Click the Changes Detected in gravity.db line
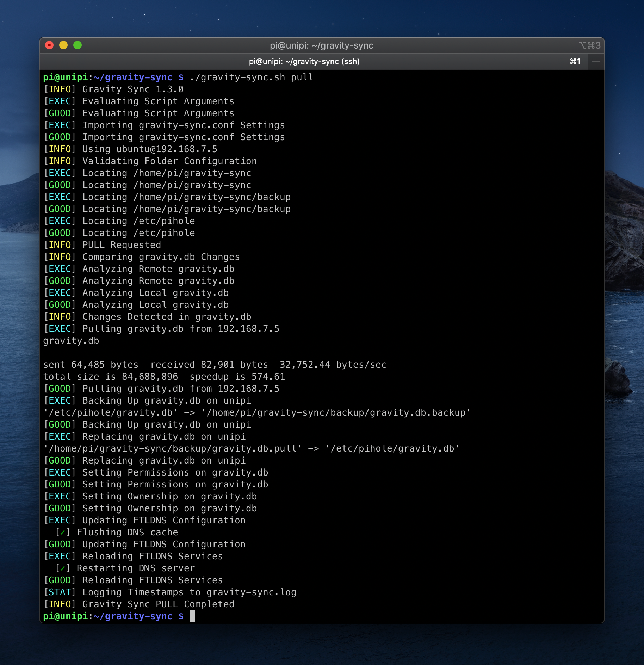This screenshot has width=644, height=665. [x=147, y=317]
